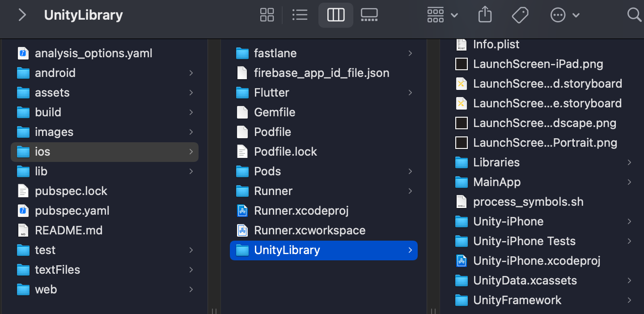Select the test folder
This screenshot has height=314, width=644.
pyautogui.click(x=105, y=250)
